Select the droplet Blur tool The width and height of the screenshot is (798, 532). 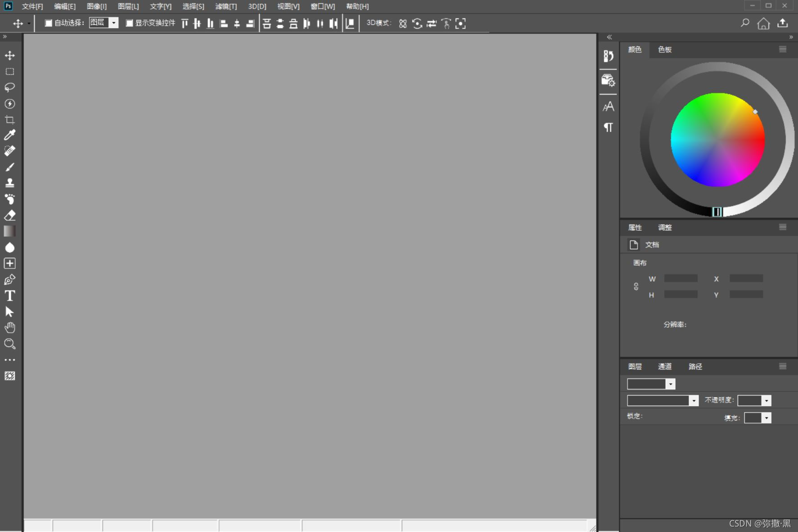(9, 248)
